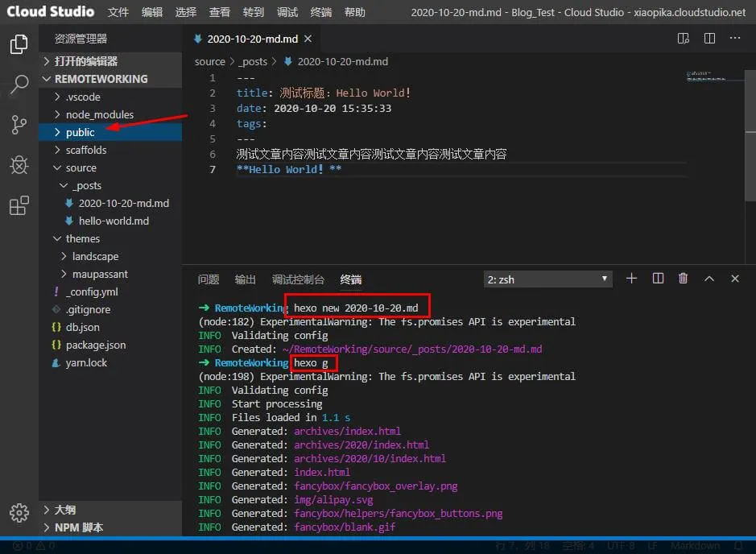Collapse the source folder

pyautogui.click(x=110, y=167)
